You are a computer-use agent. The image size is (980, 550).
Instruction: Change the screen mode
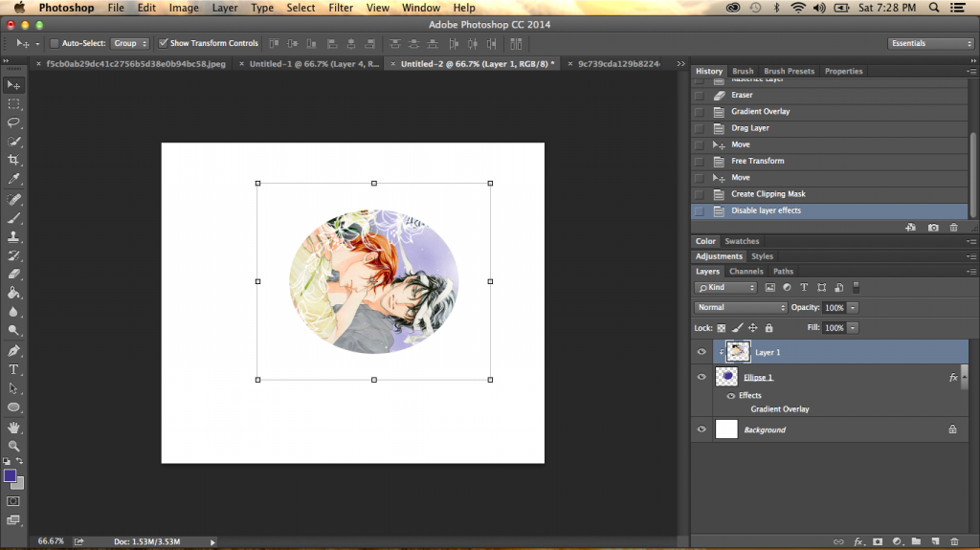(x=13, y=520)
